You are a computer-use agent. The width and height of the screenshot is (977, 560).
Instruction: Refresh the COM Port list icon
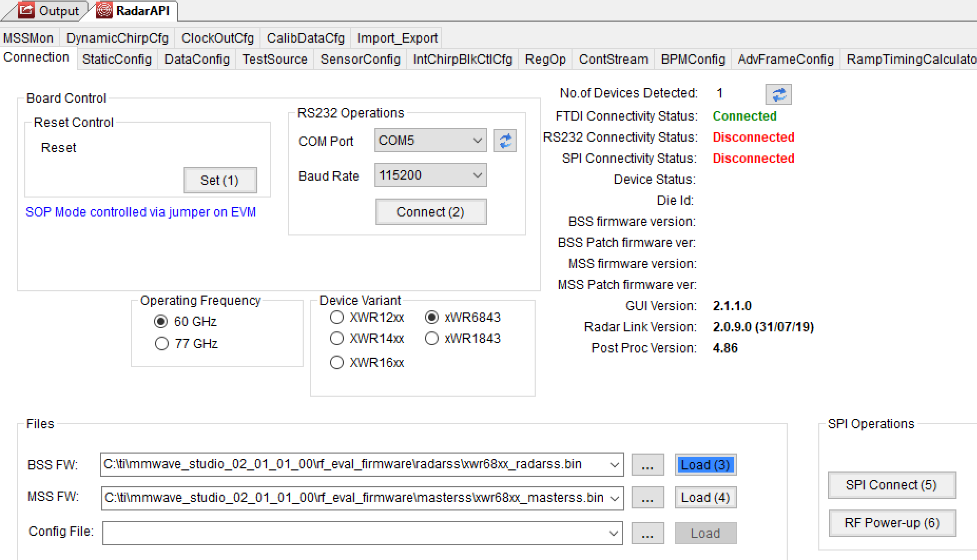tap(505, 141)
